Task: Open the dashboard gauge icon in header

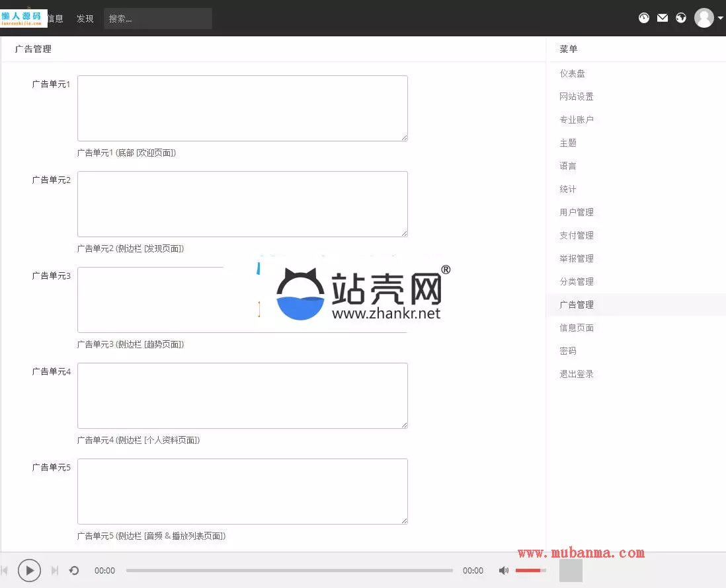Action: 644,18
